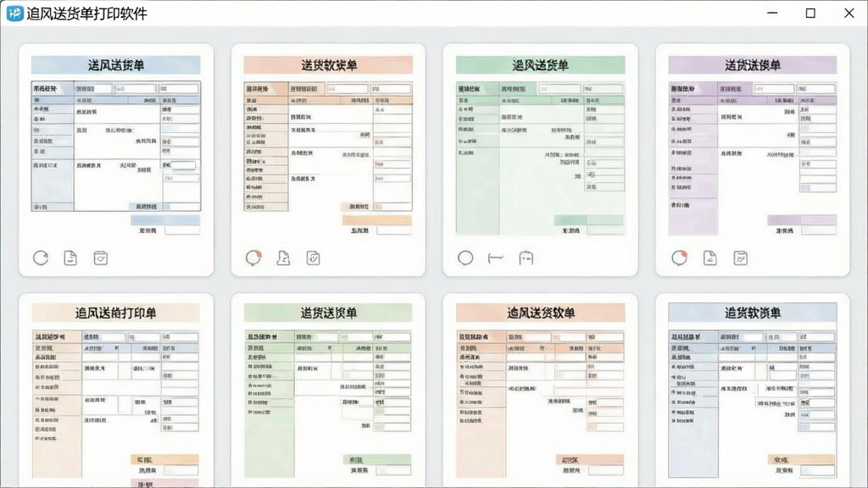Minimize the 追风送货单打印软件 window
This screenshot has height=488, width=868.
tap(772, 14)
